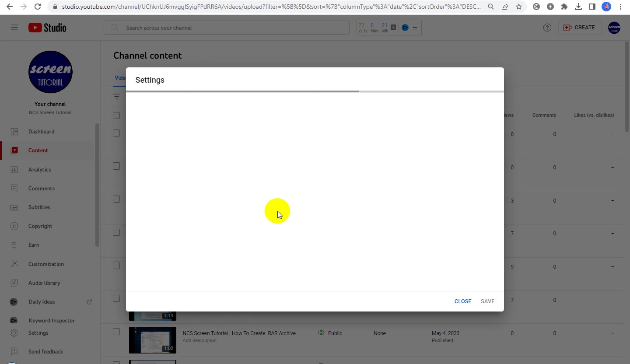Go to Comments in the sidebar
The image size is (630, 364).
coord(42,189)
